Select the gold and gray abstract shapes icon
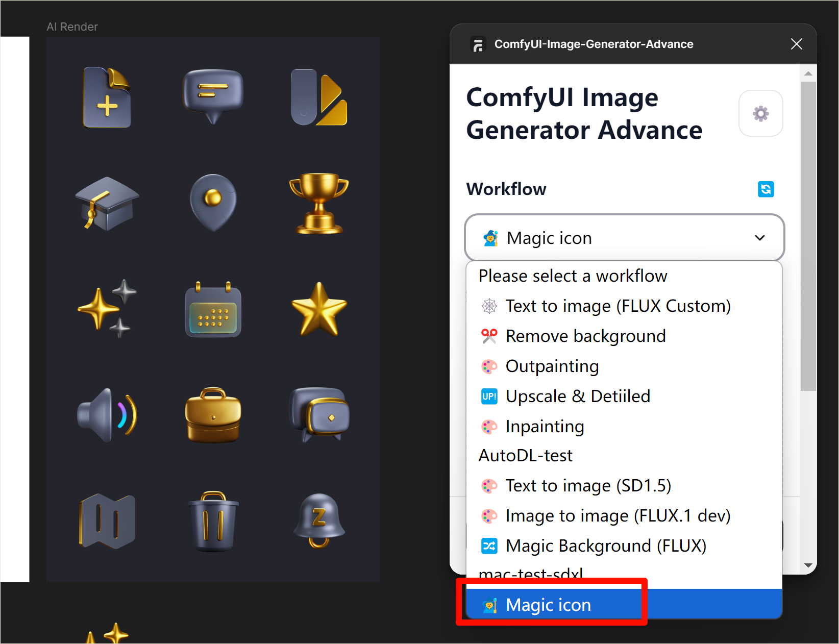Viewport: 839px width, 644px height. pos(319,97)
